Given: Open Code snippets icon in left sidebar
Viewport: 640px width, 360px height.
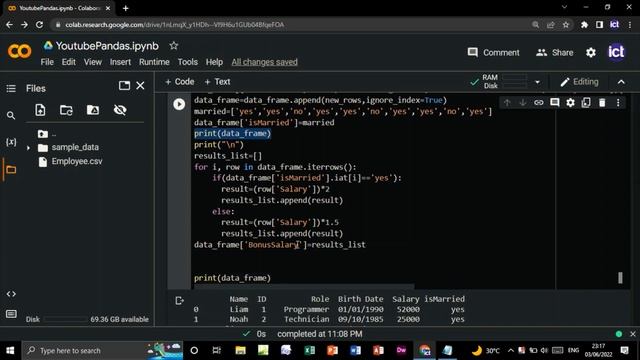Looking at the screenshot, I should point(11,294).
